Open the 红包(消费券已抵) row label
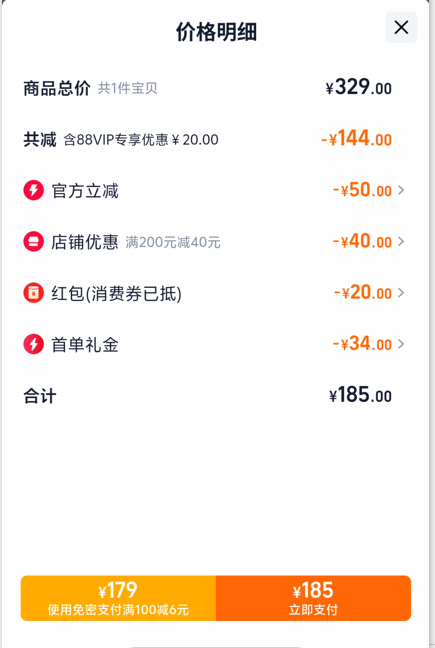The height and width of the screenshot is (648, 435). point(116,294)
